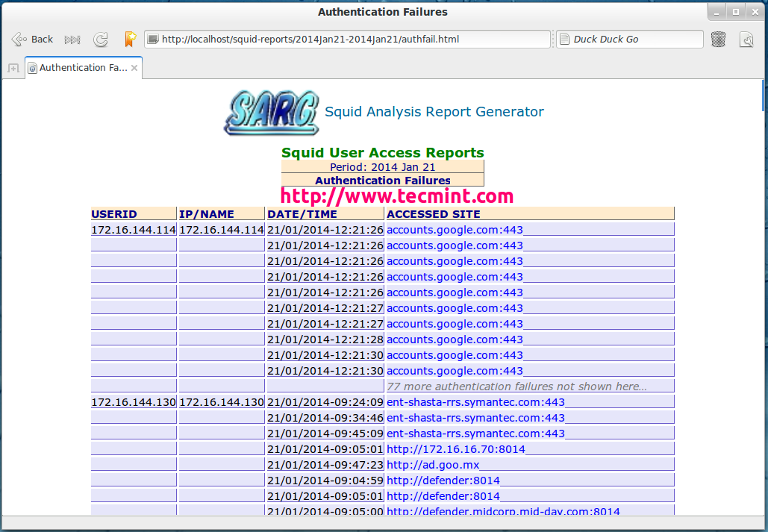This screenshot has width=768, height=532.
Task: Open a new tab with the plus icon
Action: coord(13,68)
